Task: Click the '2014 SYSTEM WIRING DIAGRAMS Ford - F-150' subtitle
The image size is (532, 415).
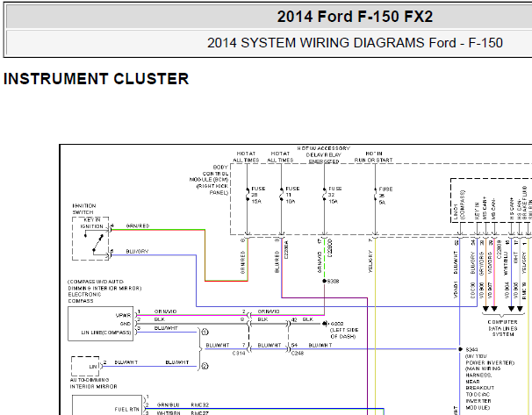Action: click(355, 43)
